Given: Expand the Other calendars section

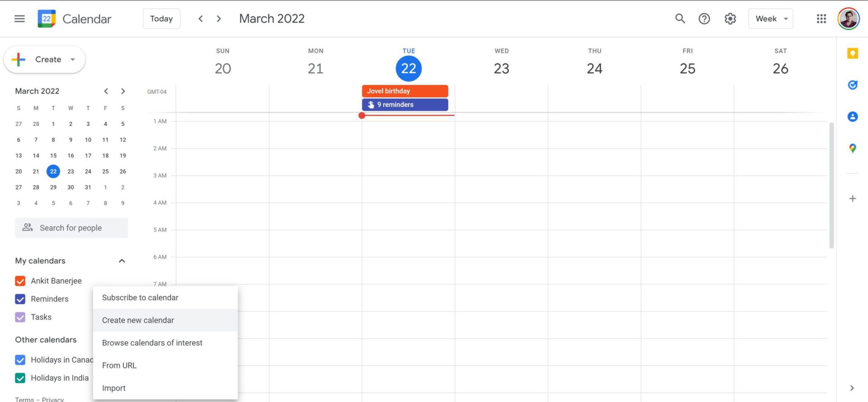Looking at the screenshot, I should click(x=121, y=339).
